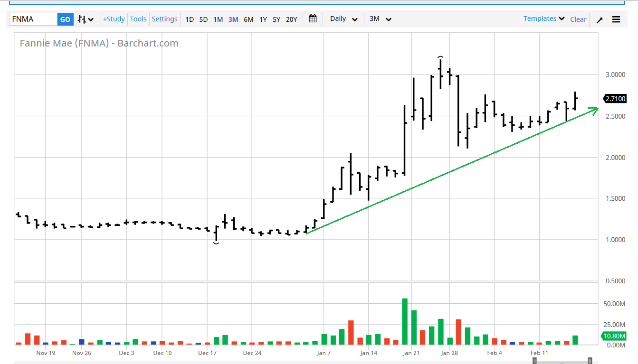Click the 0.00M volume axis label

[x=616, y=345]
